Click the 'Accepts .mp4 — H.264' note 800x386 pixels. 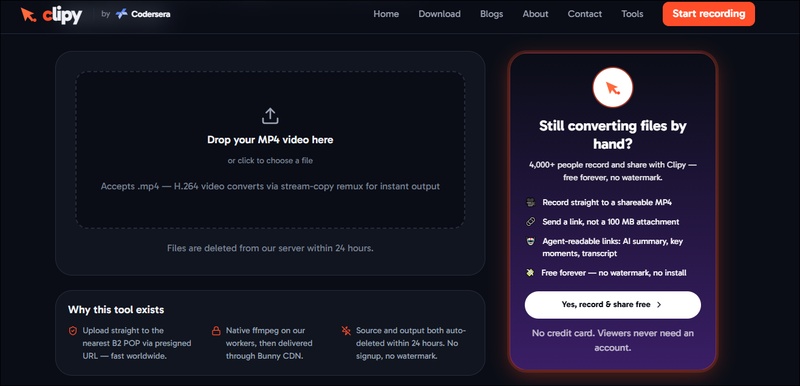tap(270, 186)
